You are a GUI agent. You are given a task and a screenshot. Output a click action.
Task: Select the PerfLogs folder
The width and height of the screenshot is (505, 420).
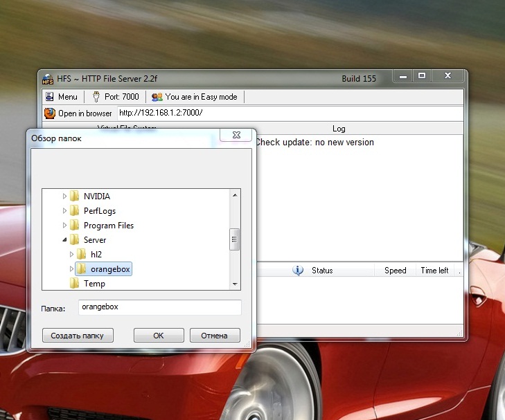(99, 211)
